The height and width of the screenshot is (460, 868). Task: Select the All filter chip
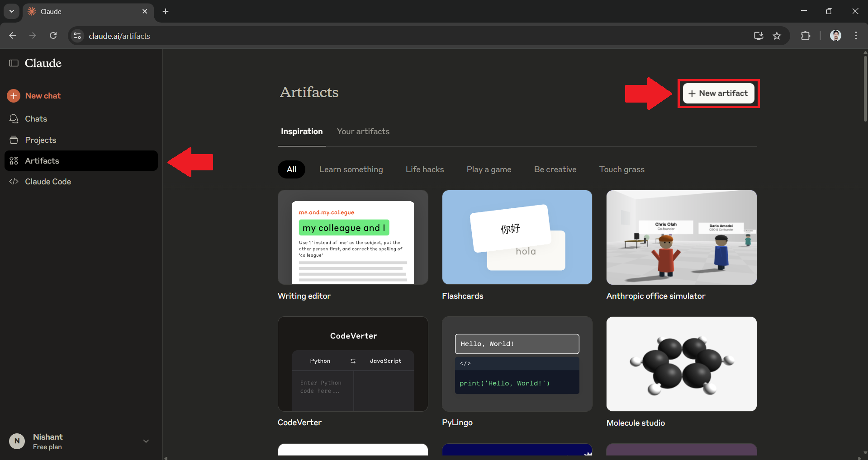coord(292,169)
